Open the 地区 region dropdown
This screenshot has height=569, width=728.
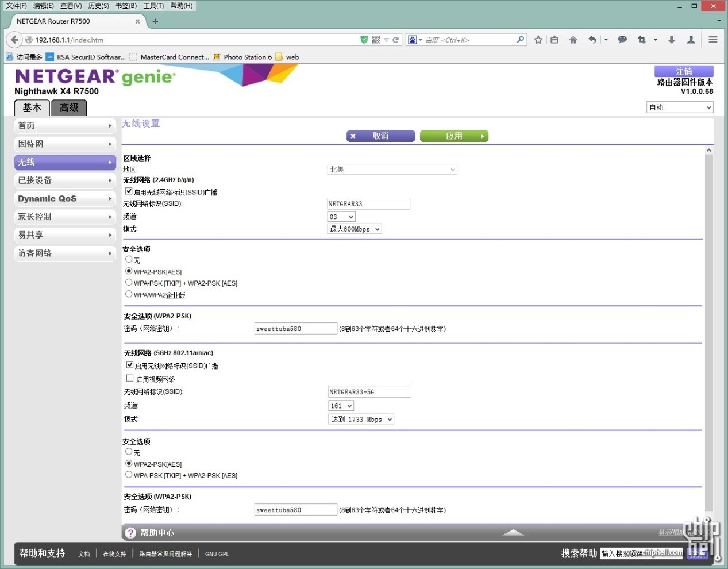(392, 170)
